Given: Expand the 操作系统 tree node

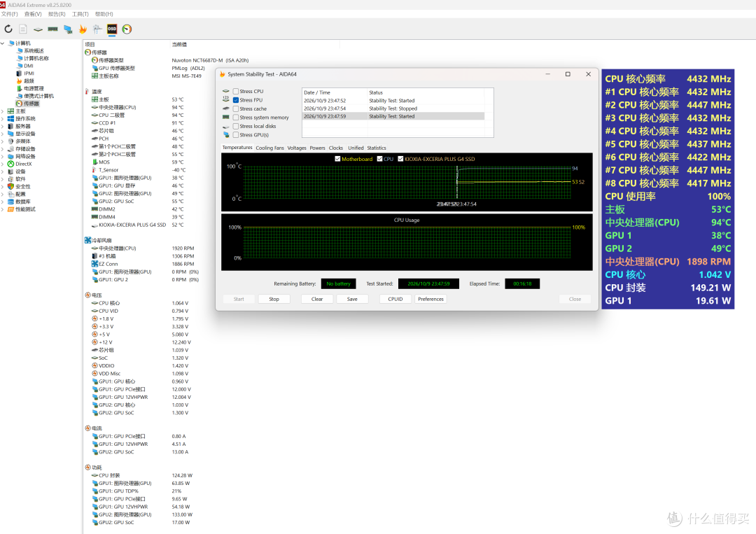Looking at the screenshot, I should pos(3,118).
